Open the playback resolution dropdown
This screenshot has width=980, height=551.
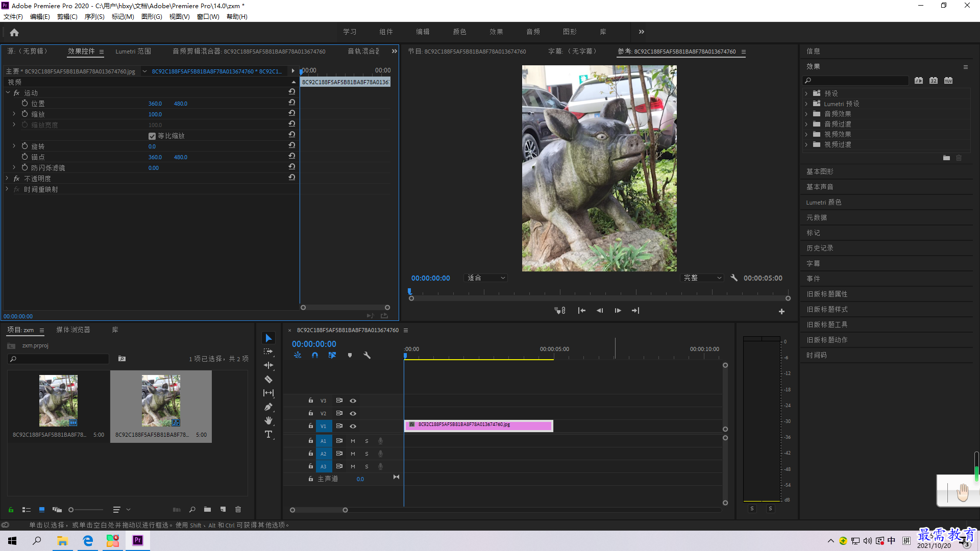tap(702, 278)
